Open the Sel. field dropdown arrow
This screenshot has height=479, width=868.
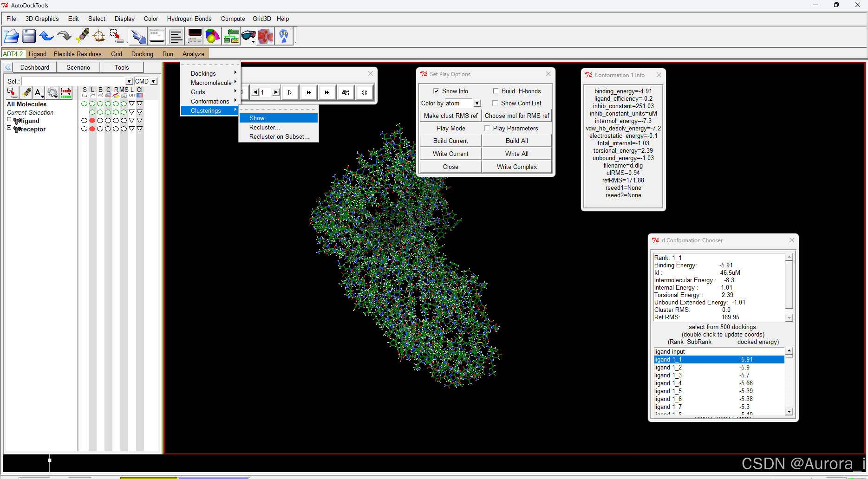[130, 81]
